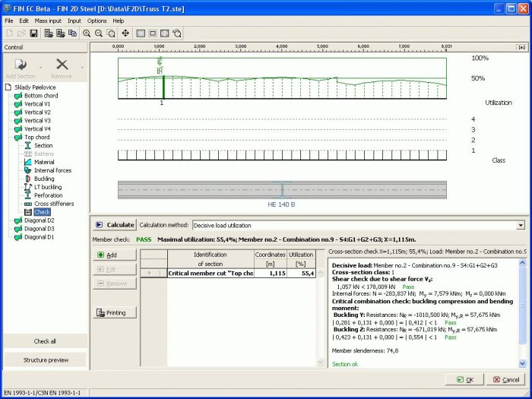Open the Remove button dropdown arrow

coord(81,66)
